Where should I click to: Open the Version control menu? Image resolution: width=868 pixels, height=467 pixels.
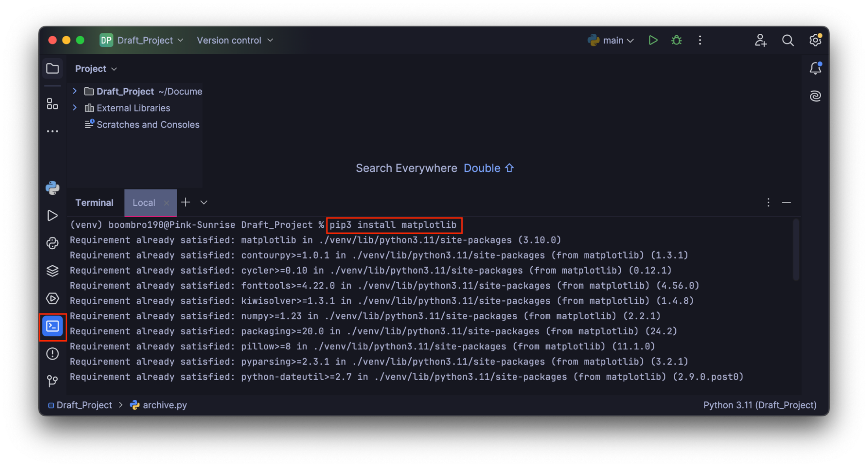[234, 40]
